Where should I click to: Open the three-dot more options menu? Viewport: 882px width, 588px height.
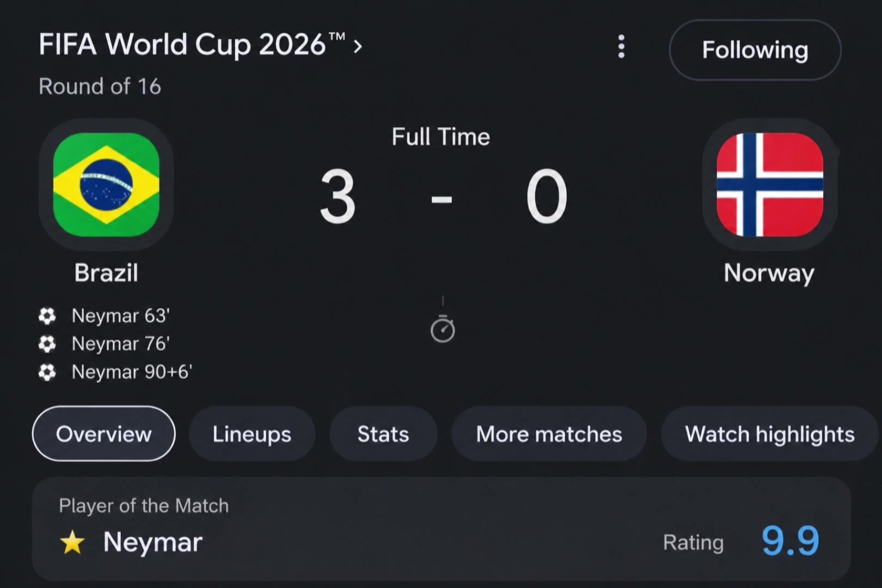pyautogui.click(x=621, y=47)
